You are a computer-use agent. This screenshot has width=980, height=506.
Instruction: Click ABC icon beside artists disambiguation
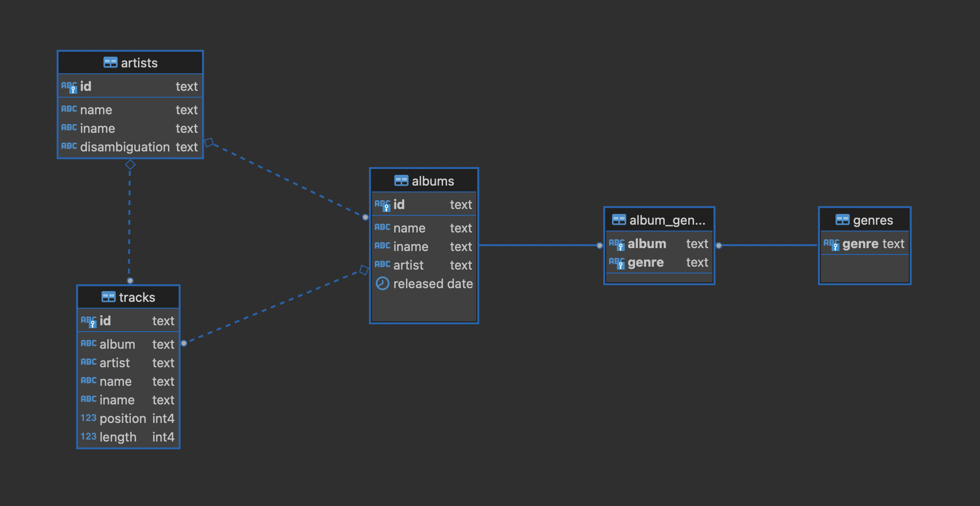pyautogui.click(x=69, y=146)
